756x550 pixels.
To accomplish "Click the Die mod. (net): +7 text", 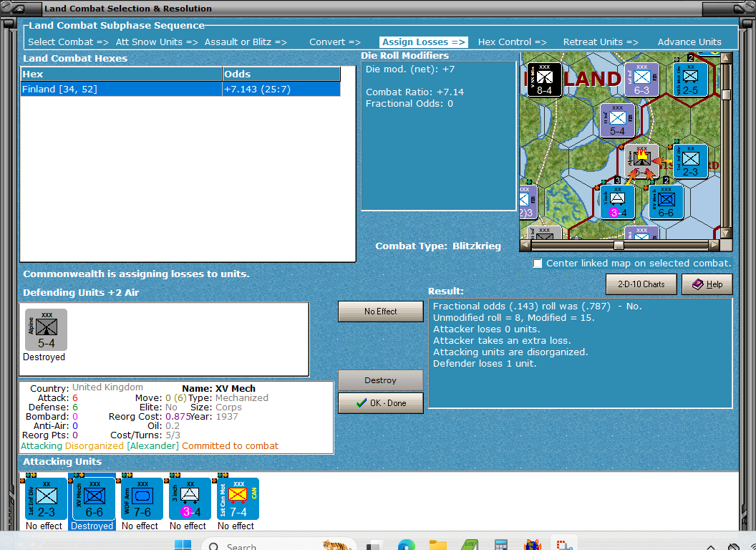I will click(409, 69).
